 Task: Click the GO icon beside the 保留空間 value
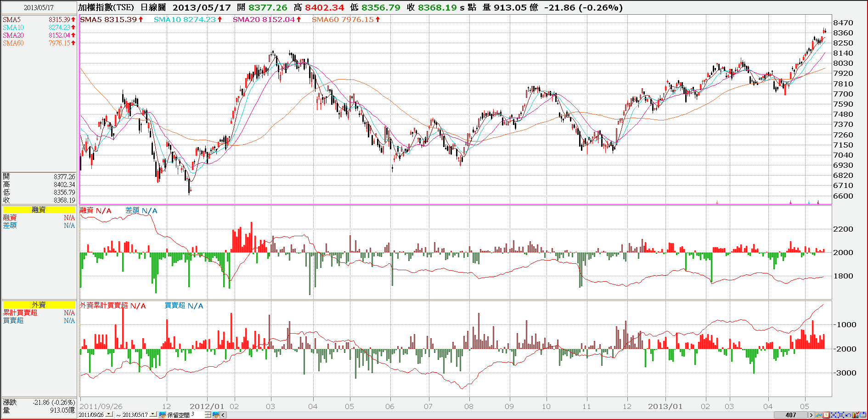(x=216, y=414)
